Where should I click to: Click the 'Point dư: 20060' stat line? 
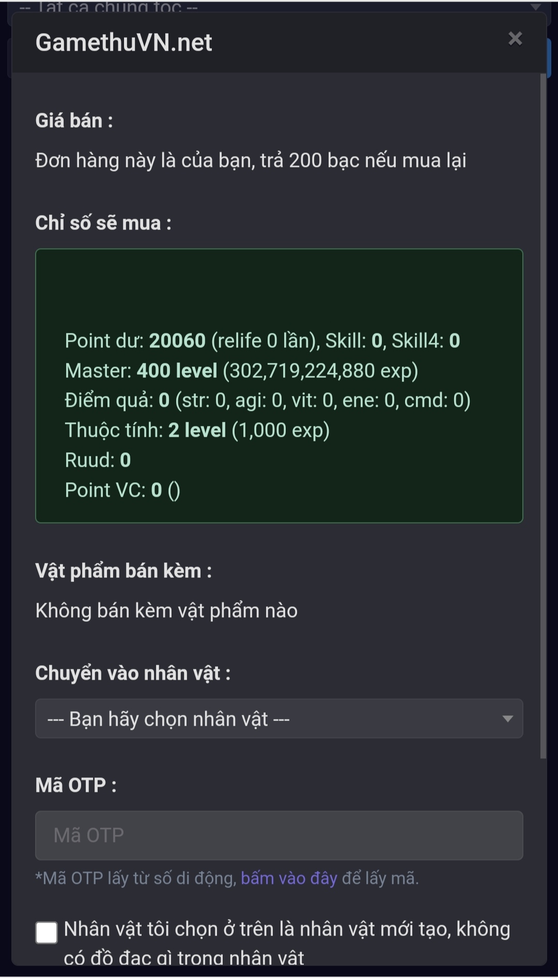[262, 341]
